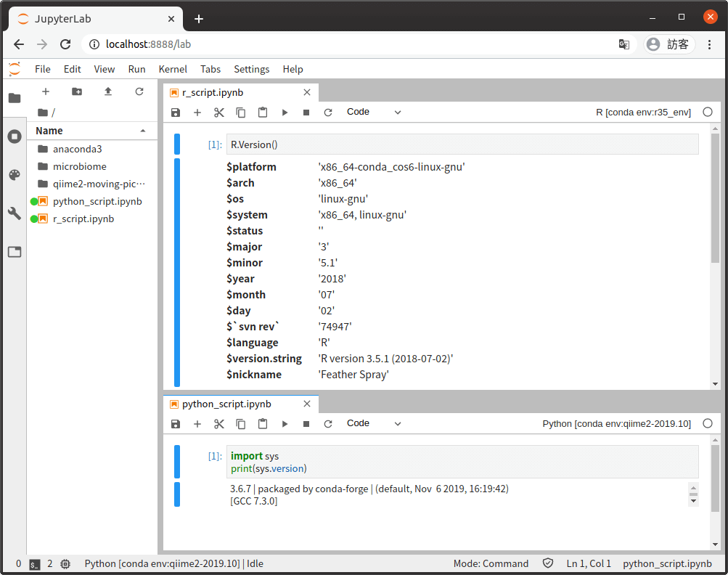Open the Tabs menu
Screen dimensions: 728x575
(210, 69)
